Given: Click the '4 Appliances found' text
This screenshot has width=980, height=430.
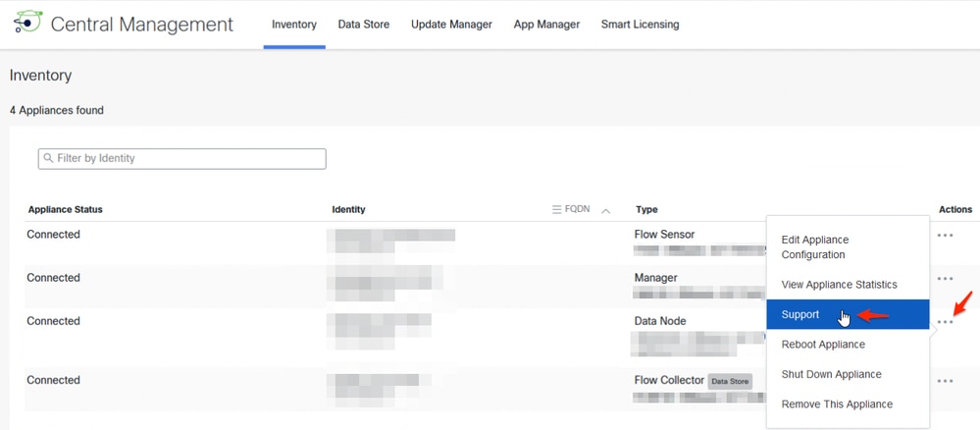Looking at the screenshot, I should [x=57, y=110].
